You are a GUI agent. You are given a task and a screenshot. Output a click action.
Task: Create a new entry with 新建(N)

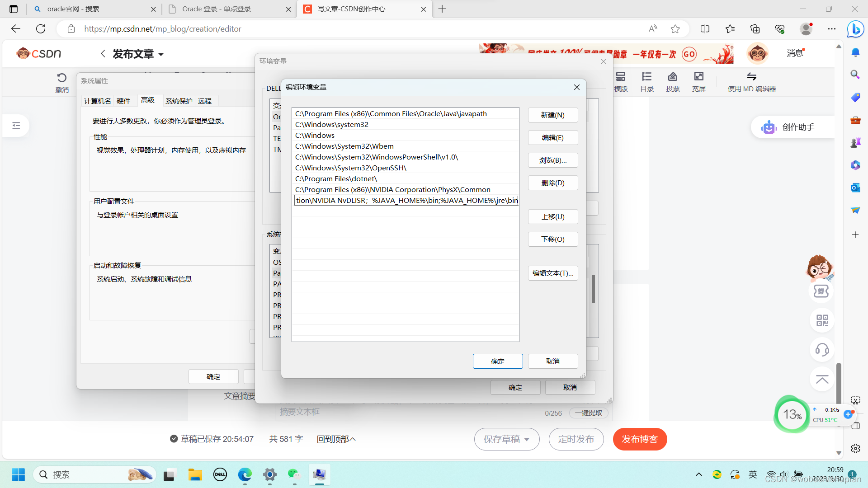click(x=552, y=115)
